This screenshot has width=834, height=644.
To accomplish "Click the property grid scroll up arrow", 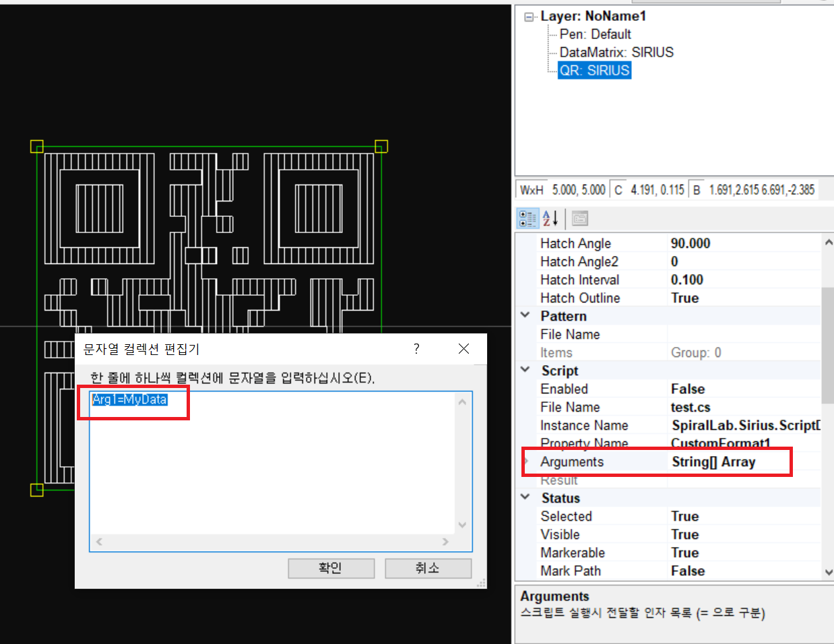I will click(828, 242).
